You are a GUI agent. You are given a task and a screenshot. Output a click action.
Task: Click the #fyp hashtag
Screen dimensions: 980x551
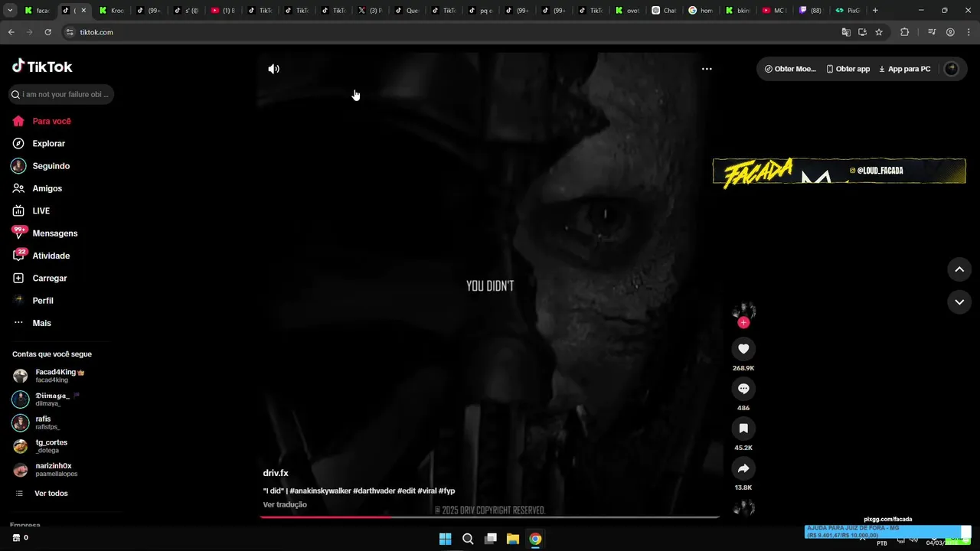click(x=447, y=491)
